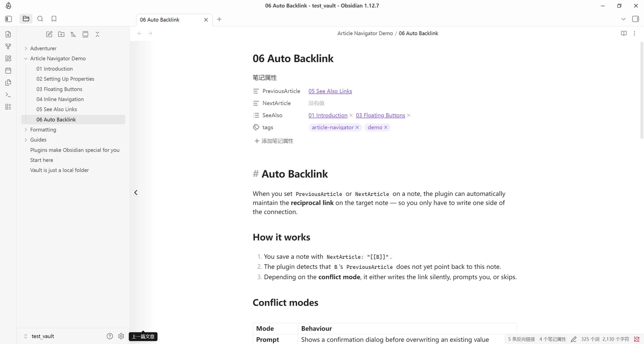This screenshot has width=644, height=344.
Task: Open the bookmarks panel
Action: tap(54, 19)
